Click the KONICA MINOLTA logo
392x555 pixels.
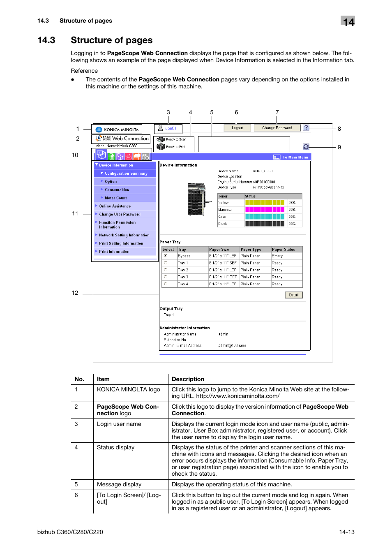click(117, 129)
